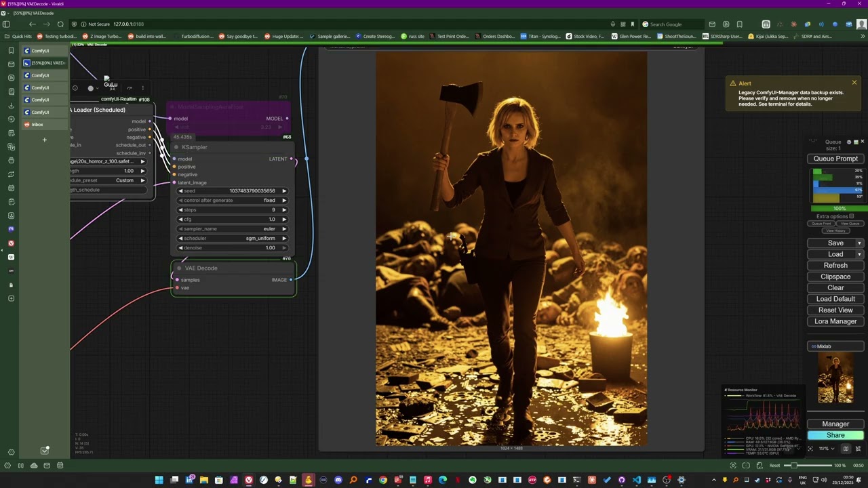The height and width of the screenshot is (488, 868).
Task: Open the Quick Hits bookmark folder
Action: click(18, 37)
